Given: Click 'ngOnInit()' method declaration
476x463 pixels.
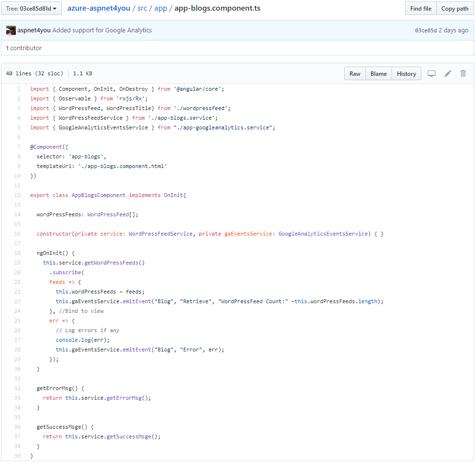Looking at the screenshot, I should 52,253.
